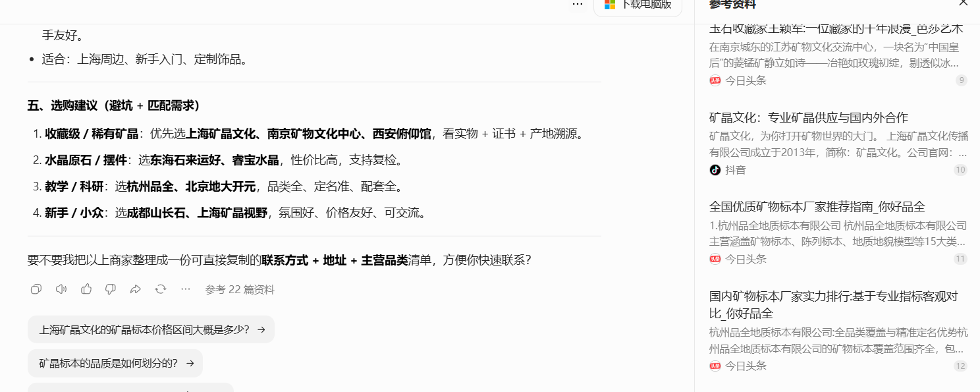Click the 抖音 source icon under 矿晶文化 reference
980x392 pixels.
(x=715, y=170)
